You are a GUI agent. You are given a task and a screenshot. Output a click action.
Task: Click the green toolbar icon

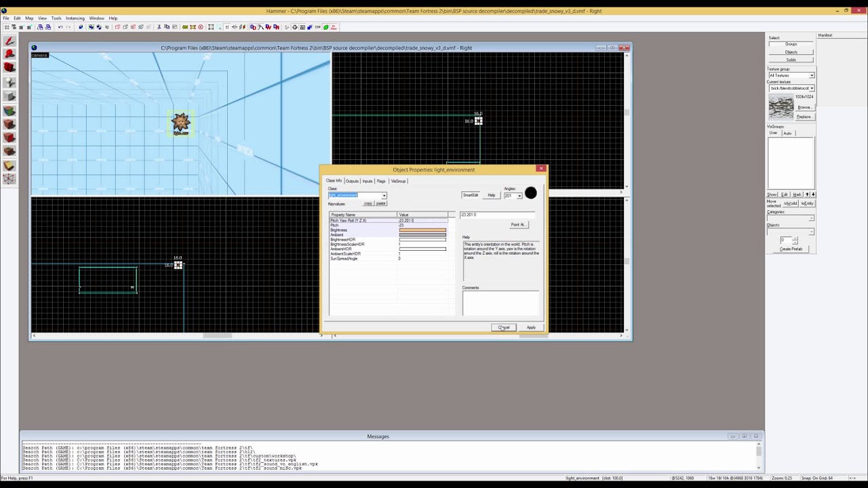[x=325, y=27]
